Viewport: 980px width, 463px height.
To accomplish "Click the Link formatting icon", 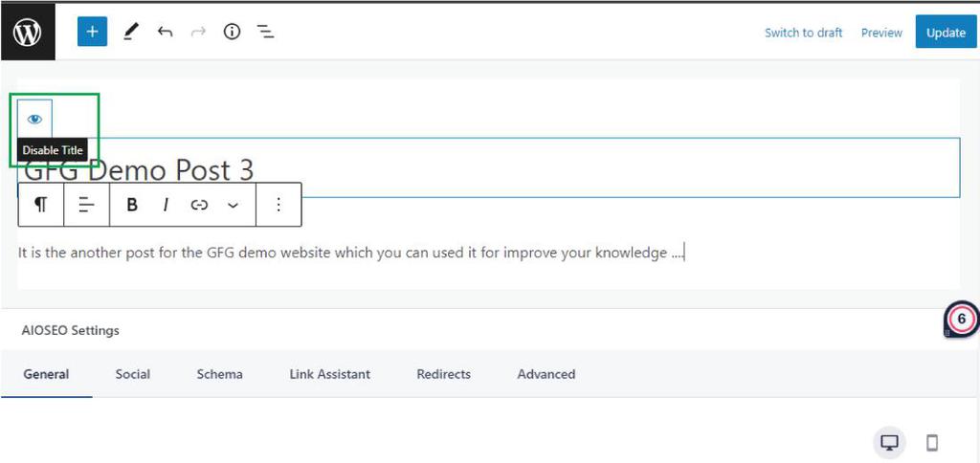I will [x=199, y=205].
